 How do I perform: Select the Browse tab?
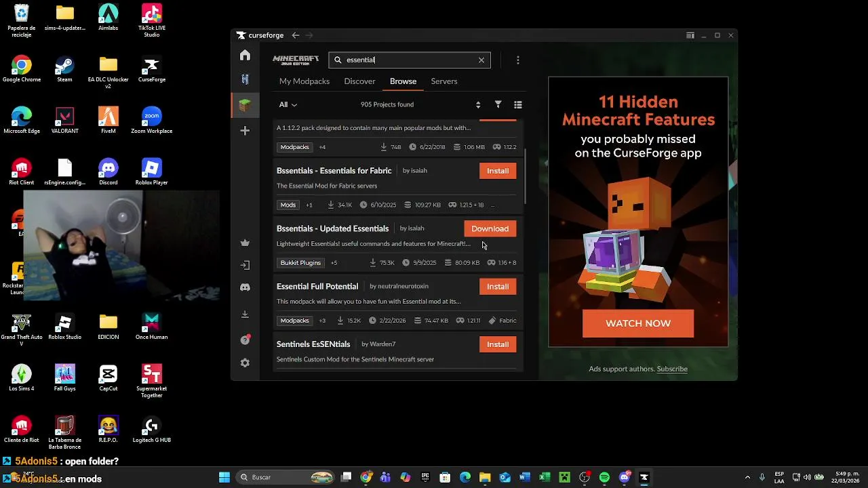(x=403, y=81)
